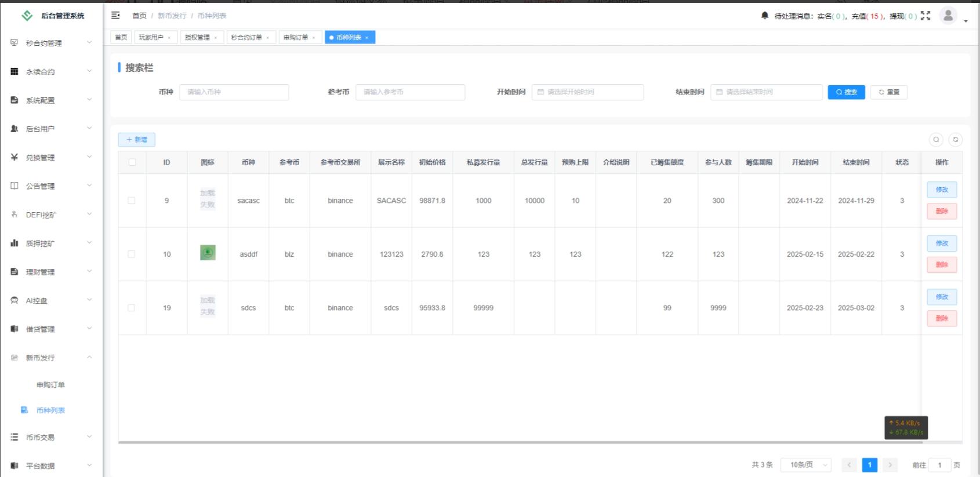This screenshot has width=980, height=477.
Task: Expand the DEFI挖矿 sidebar menu
Action: pyautogui.click(x=51, y=214)
